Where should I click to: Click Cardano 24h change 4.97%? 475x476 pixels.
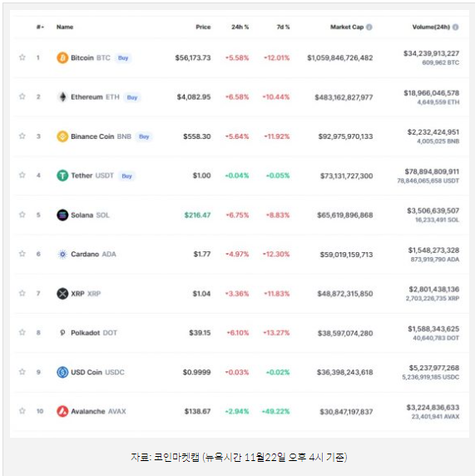pos(237,254)
